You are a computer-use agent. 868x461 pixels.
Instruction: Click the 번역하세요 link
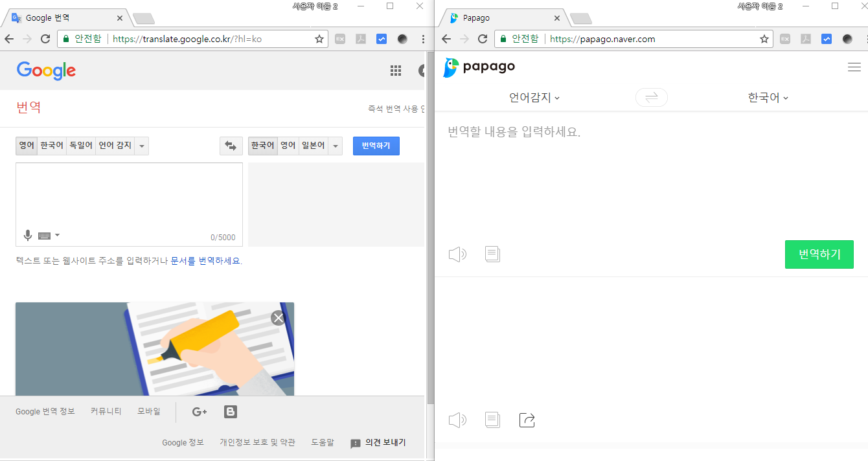219,261
